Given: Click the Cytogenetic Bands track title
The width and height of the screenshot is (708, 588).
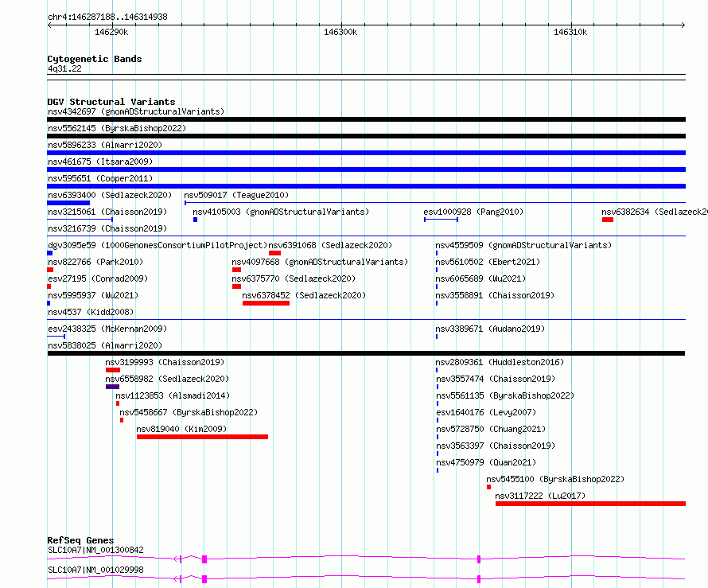Looking at the screenshot, I should tap(95, 59).
